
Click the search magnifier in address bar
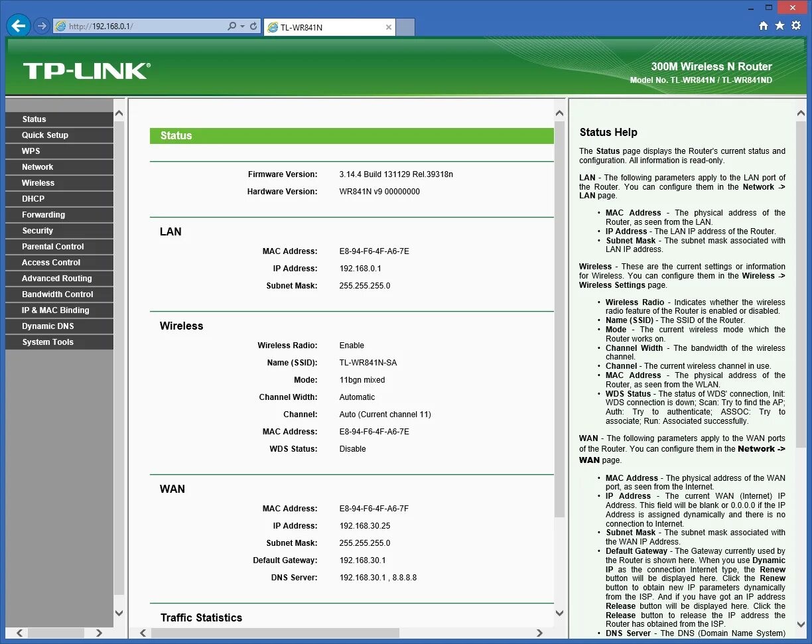232,26
